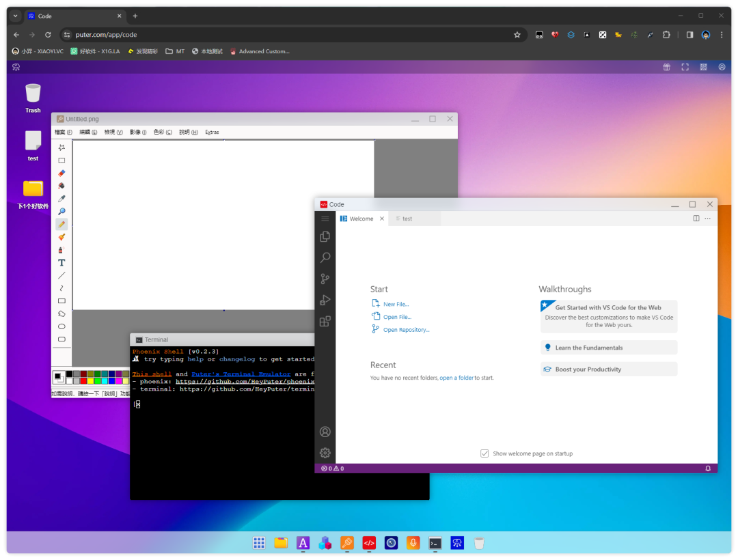Click the Open Repository... link
Screen dimensions: 738x560
point(406,330)
